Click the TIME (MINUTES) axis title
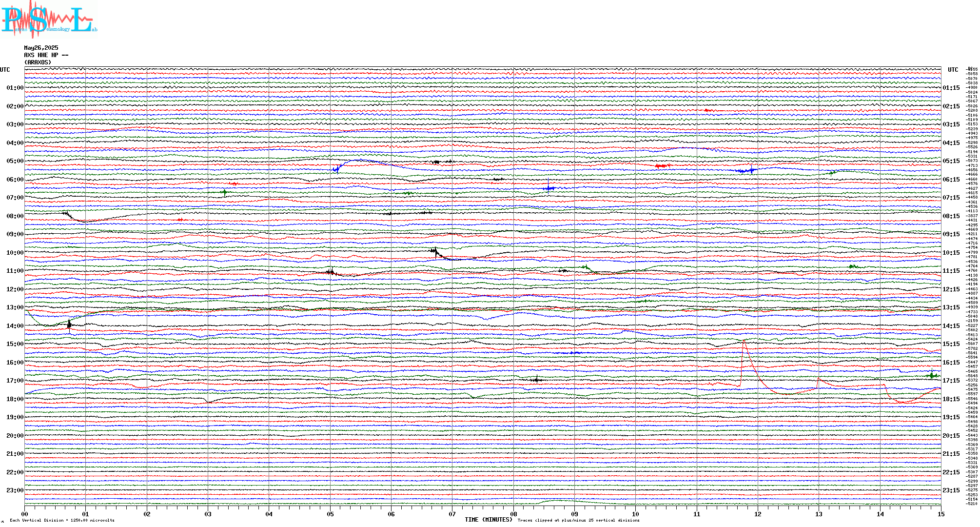Viewport: 980px width, 527px height. click(x=489, y=520)
